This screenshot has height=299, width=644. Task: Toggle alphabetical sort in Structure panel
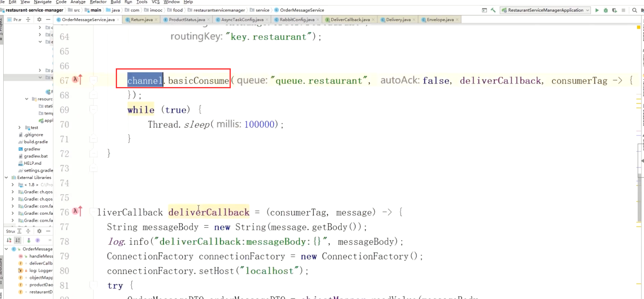17,240
